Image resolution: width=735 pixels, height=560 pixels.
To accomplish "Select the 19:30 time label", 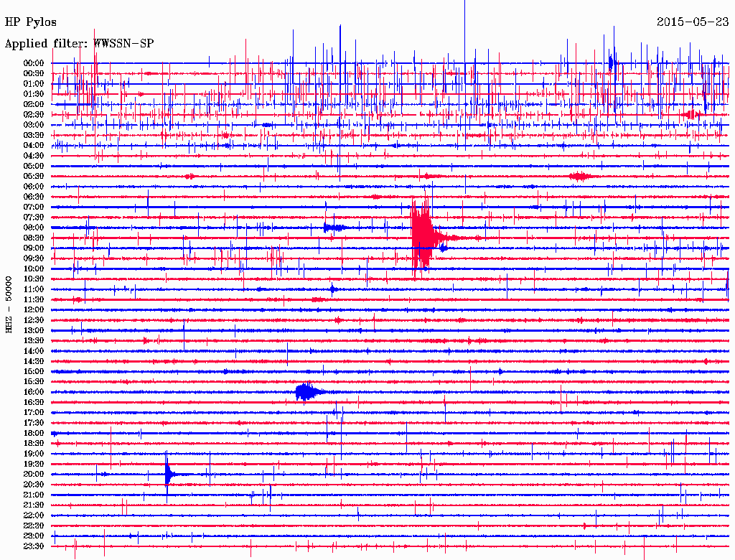I will 34,465.
